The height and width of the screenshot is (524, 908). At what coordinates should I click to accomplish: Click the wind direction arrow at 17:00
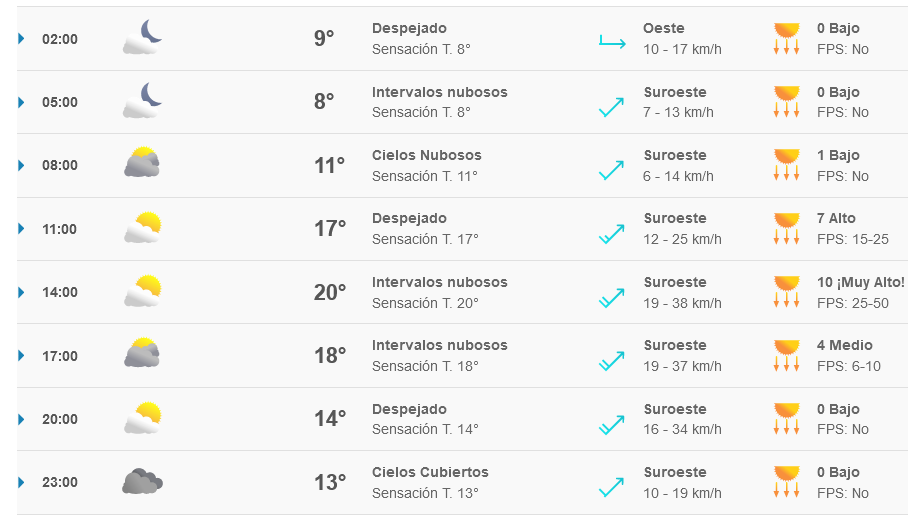coord(610,361)
